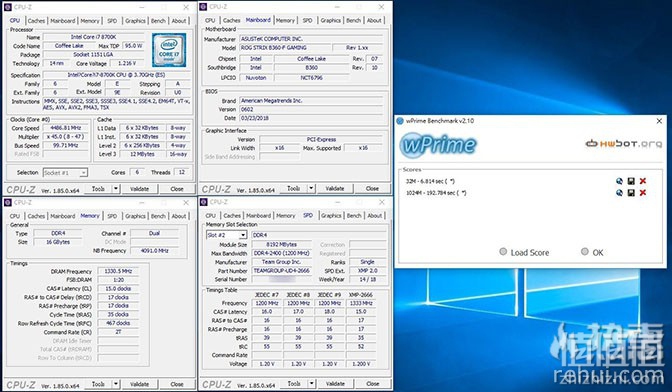Click Validate in the Mainboard-tab window
Viewport: 672px width, 392px height.
point(335,189)
